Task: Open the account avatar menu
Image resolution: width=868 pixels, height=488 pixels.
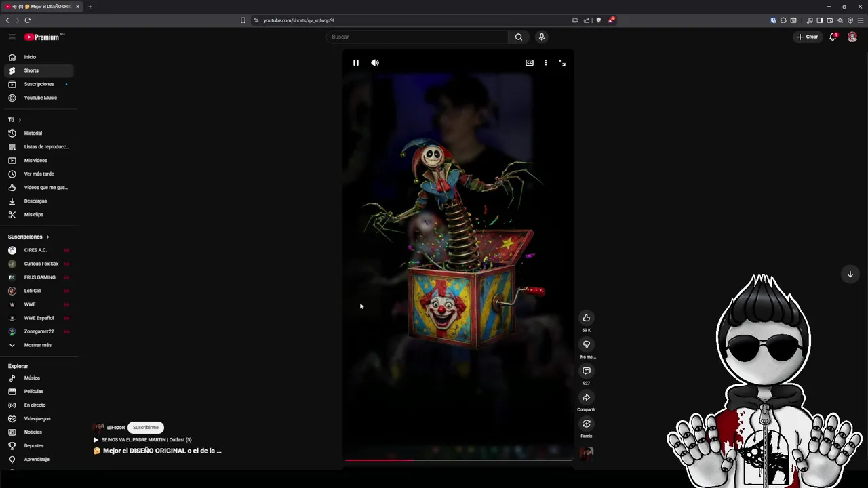Action: point(852,37)
